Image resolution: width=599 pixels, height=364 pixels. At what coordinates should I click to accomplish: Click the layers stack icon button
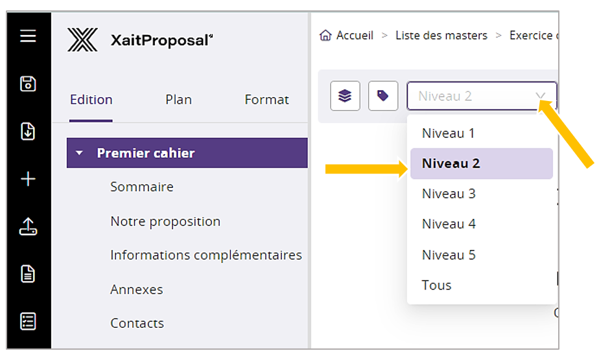[x=345, y=96]
